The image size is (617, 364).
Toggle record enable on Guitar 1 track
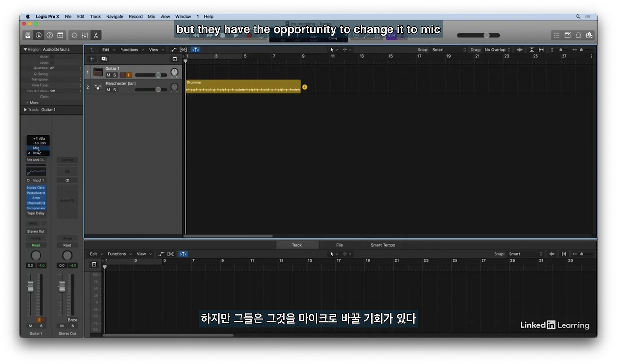[122, 75]
